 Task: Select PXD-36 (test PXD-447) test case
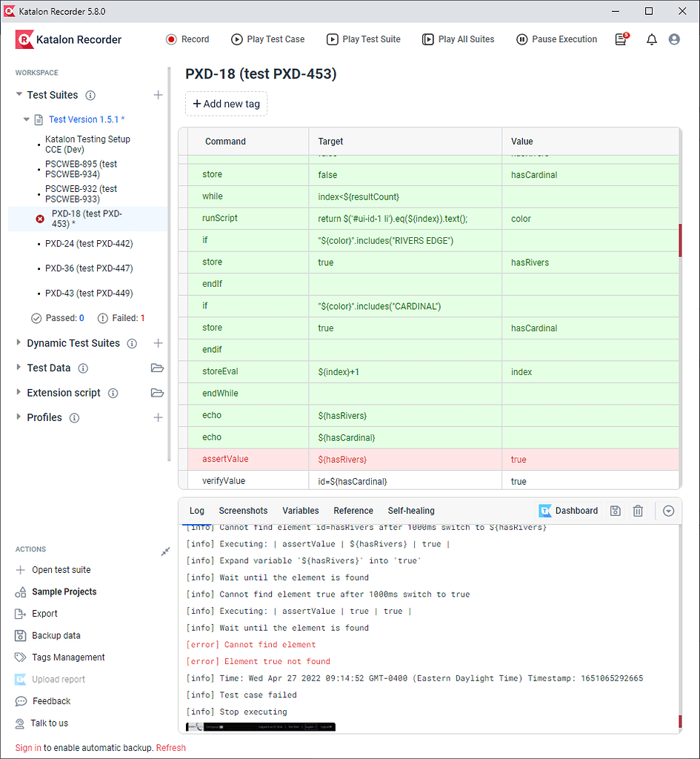[89, 268]
